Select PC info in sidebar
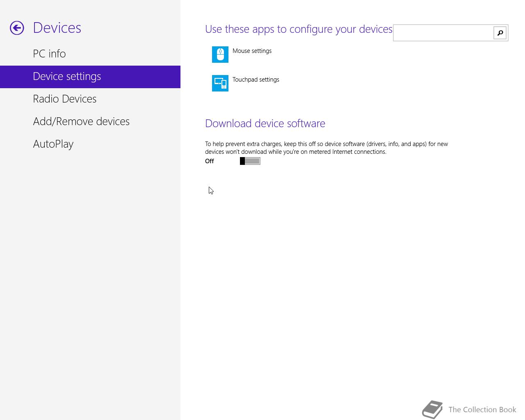This screenshot has width=525, height=420. pyautogui.click(x=90, y=54)
